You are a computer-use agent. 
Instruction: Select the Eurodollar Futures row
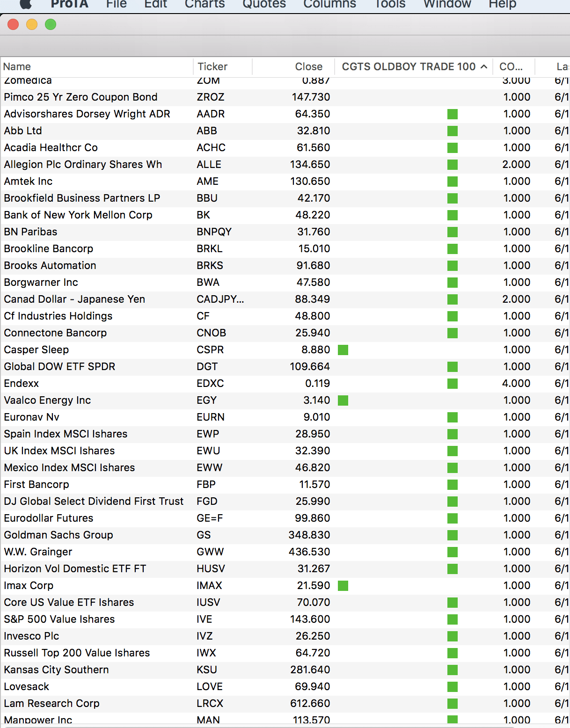(285, 518)
